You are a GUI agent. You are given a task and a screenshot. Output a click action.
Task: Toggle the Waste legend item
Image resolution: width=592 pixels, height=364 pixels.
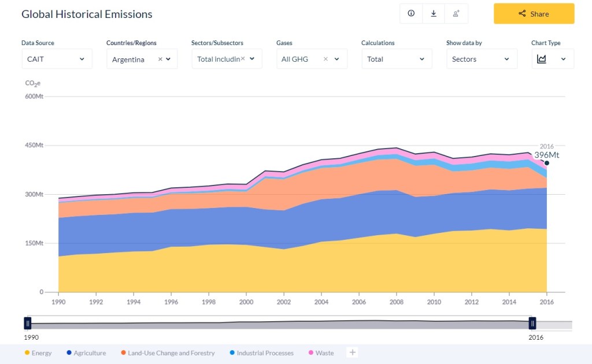click(321, 353)
